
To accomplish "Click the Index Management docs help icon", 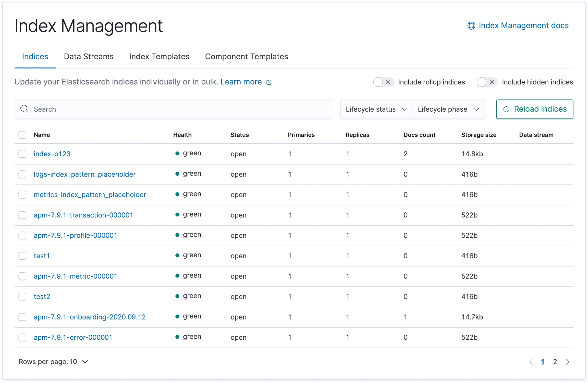I will pos(471,26).
